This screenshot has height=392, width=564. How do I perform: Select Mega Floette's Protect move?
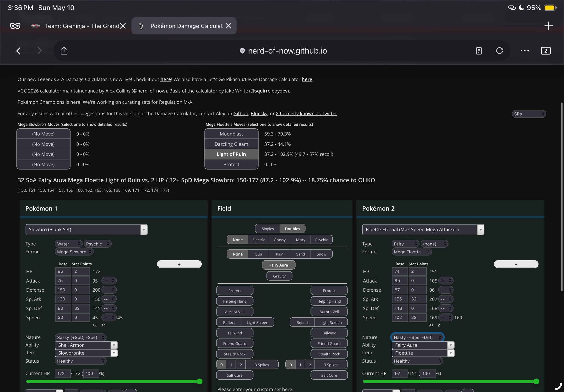click(231, 164)
